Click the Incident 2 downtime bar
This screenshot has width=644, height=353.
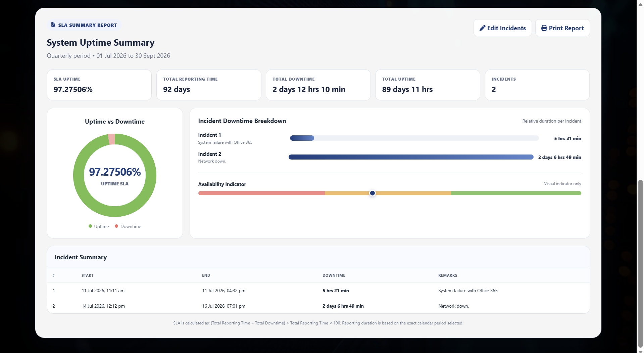[x=411, y=157]
